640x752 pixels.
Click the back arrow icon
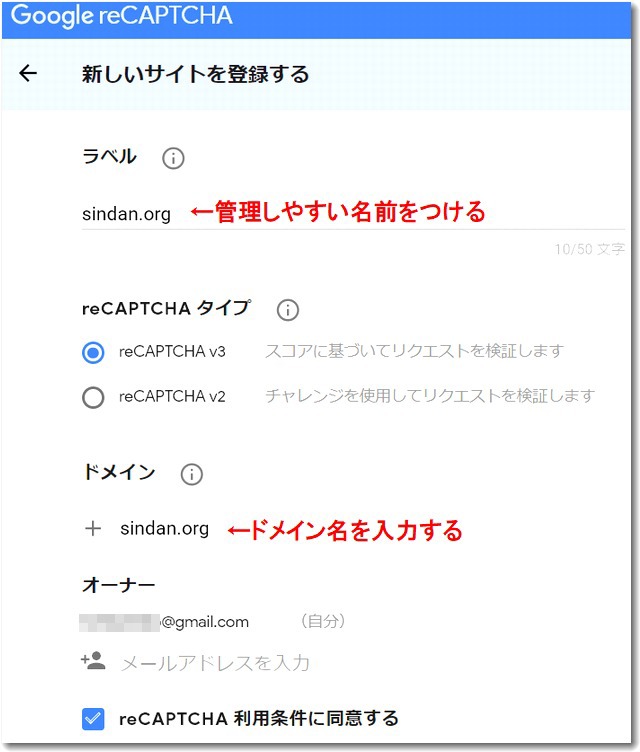[x=28, y=73]
